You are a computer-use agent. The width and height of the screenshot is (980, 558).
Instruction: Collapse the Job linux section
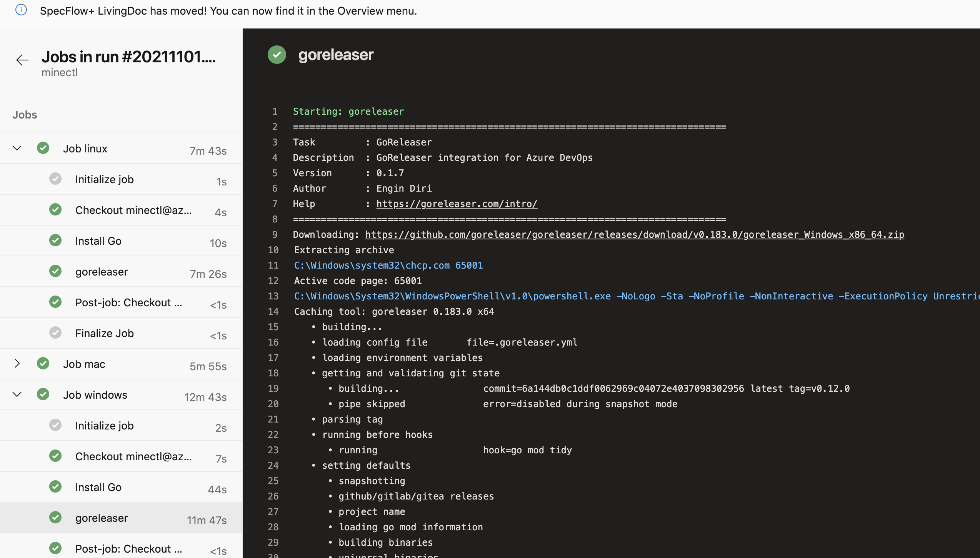(x=16, y=148)
